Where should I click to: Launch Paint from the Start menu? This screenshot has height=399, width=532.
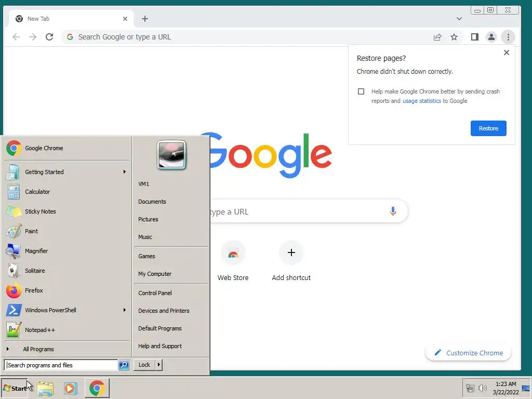pyautogui.click(x=67, y=231)
